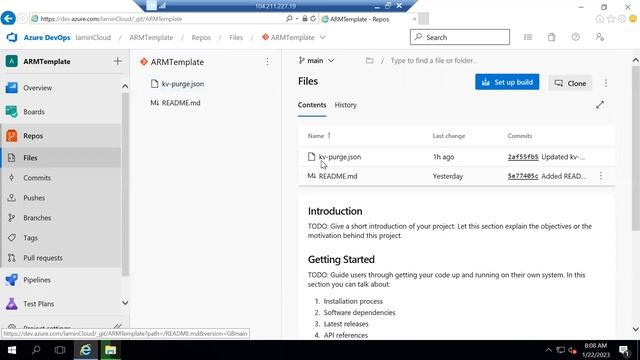Viewport: 640px width, 360px height.
Task: Click the Windows Start button
Action: point(11,350)
